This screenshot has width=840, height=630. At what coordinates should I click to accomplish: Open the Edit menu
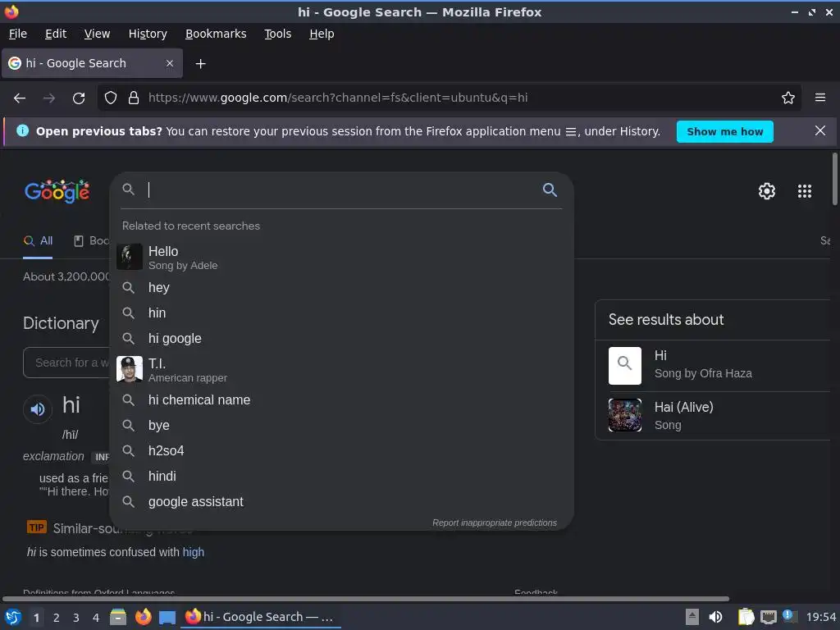pyautogui.click(x=56, y=34)
